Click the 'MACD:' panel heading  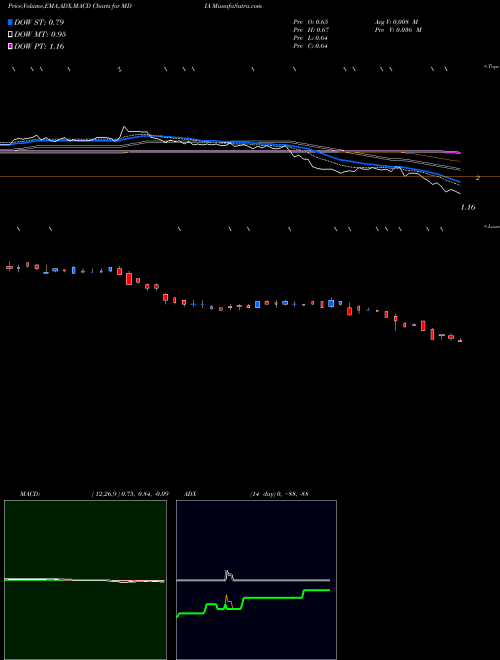[x=30, y=494]
